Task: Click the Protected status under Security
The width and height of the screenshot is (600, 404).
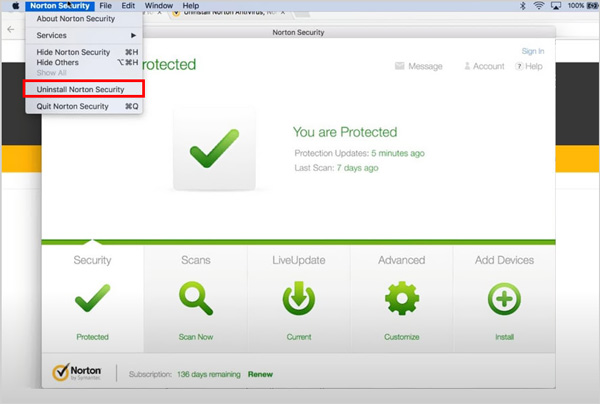Action: tap(93, 337)
